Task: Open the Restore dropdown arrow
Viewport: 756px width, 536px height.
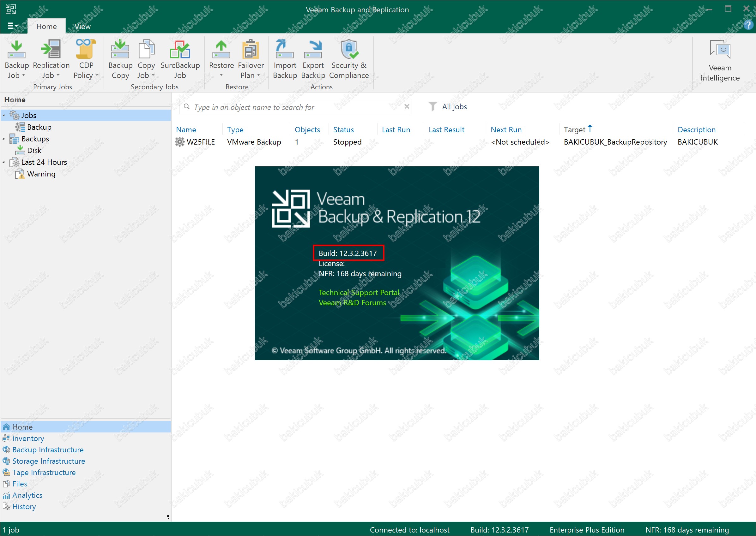Action: pos(221,75)
